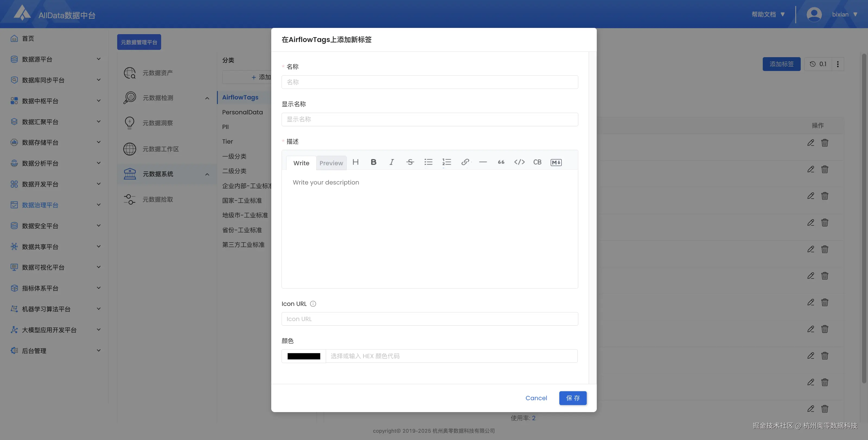The width and height of the screenshot is (868, 440).
Task: Open the black color swatch picker
Action: pyautogui.click(x=304, y=356)
